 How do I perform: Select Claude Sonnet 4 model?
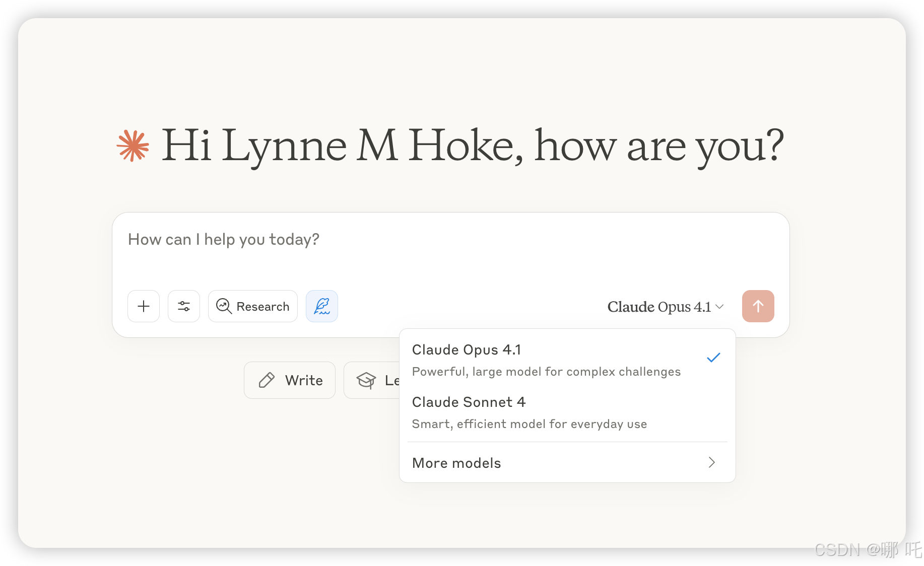point(567,412)
